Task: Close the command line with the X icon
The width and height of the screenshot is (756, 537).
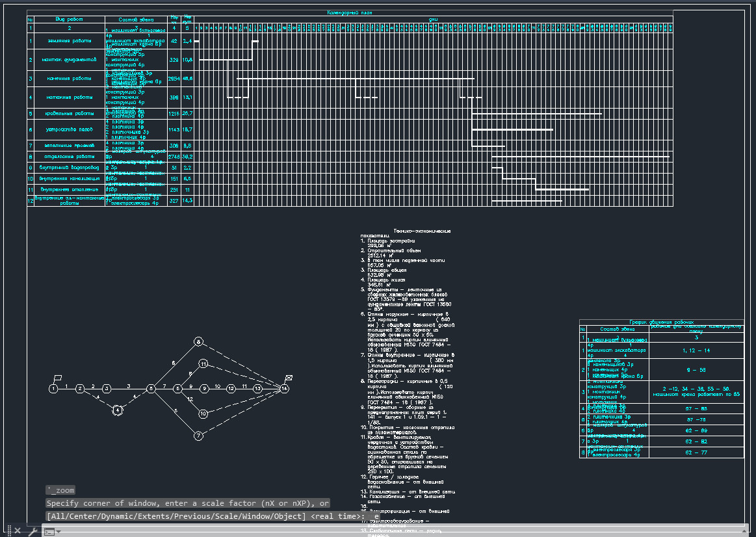Action: click(x=18, y=531)
